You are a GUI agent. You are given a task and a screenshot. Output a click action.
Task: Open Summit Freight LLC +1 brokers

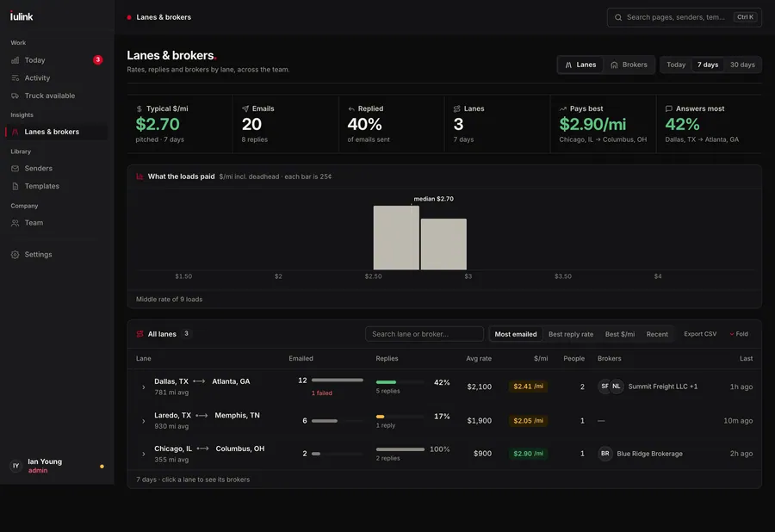pos(662,387)
